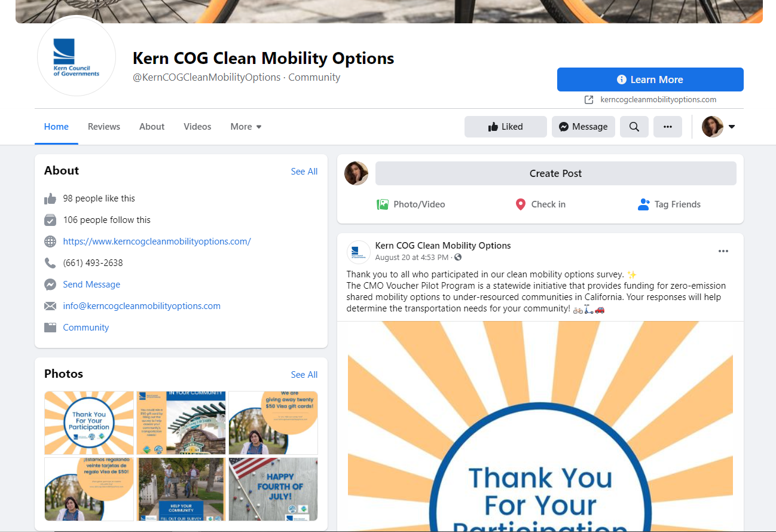Open the three-dots page options button
The height and width of the screenshot is (532, 776).
[668, 127]
